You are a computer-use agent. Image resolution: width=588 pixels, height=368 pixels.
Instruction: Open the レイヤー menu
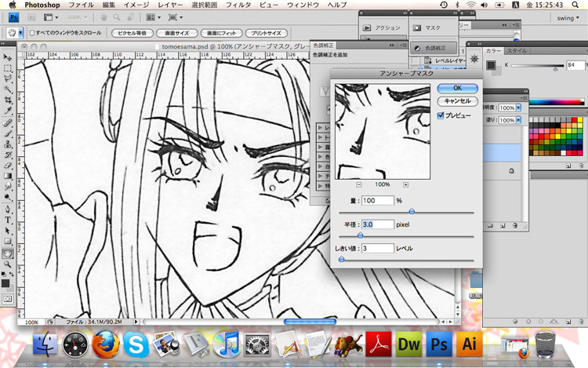click(170, 5)
